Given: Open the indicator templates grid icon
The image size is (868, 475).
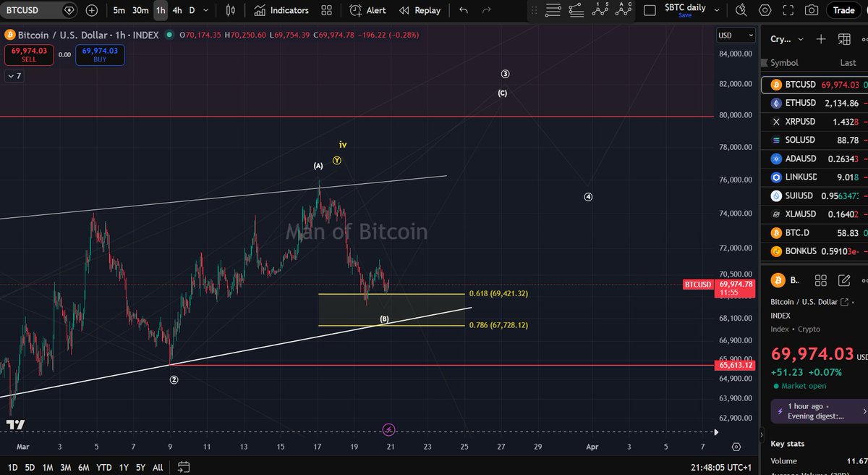Looking at the screenshot, I should (x=326, y=10).
